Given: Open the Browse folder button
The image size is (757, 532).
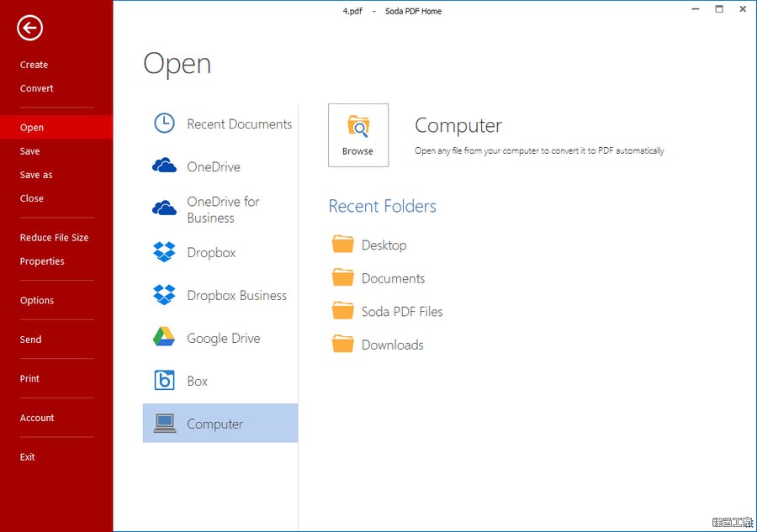Looking at the screenshot, I should 358,135.
